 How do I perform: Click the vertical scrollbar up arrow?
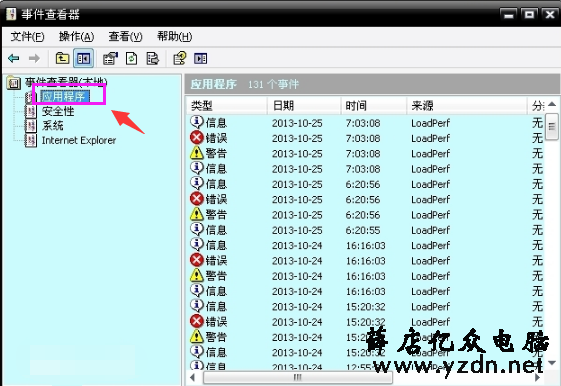(552, 104)
